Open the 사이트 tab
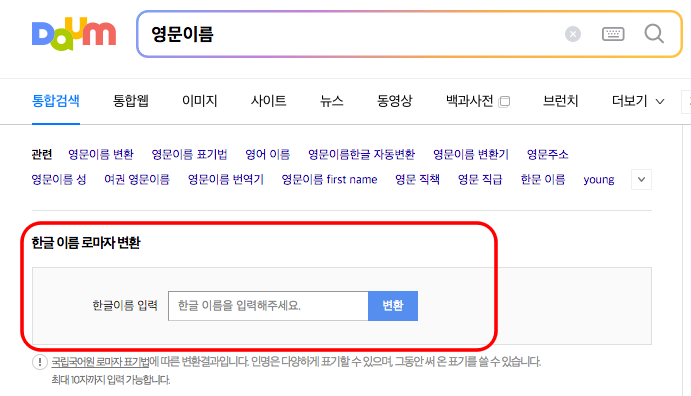This screenshot has height=396, width=691. [268, 101]
